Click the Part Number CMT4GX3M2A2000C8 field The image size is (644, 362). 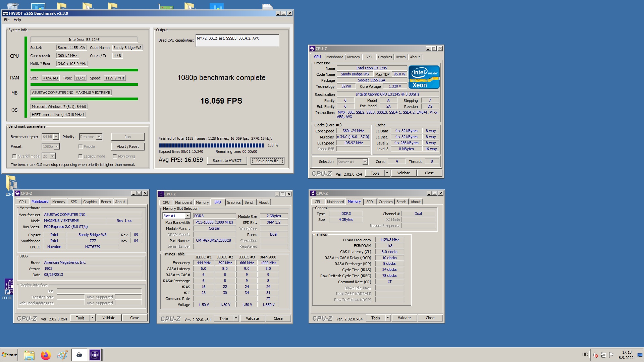[x=214, y=240]
